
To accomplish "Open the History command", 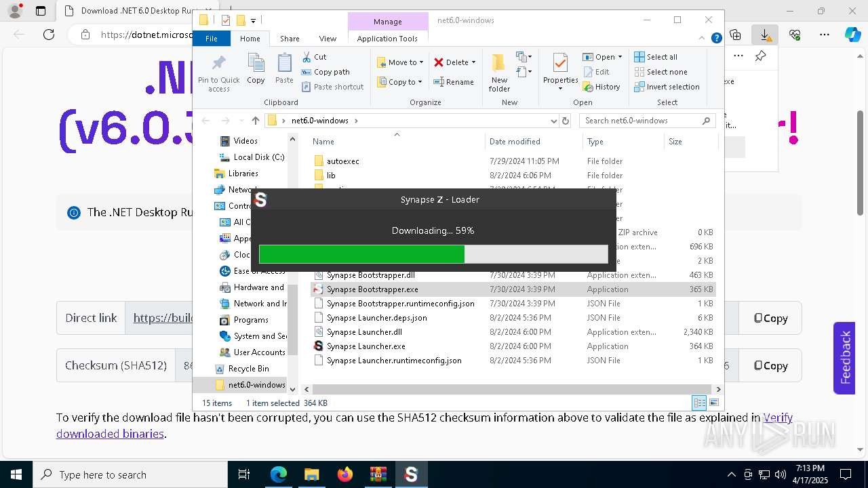I will (601, 87).
